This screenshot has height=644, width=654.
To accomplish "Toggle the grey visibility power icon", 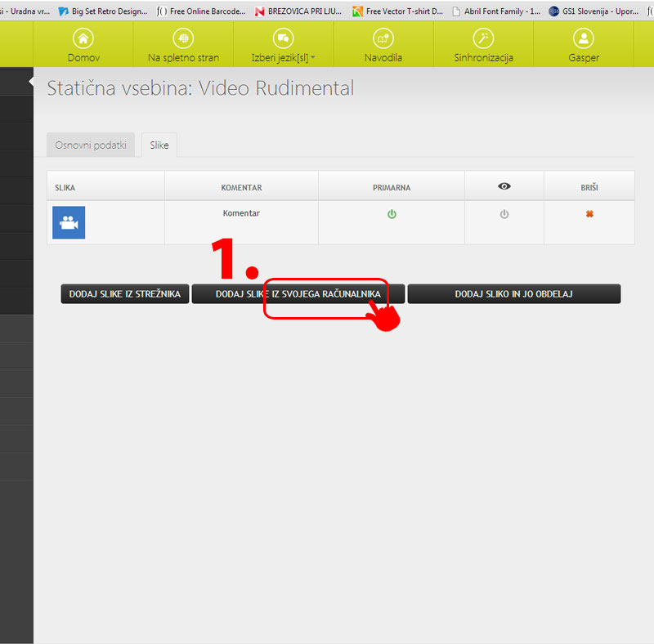I will [x=504, y=214].
